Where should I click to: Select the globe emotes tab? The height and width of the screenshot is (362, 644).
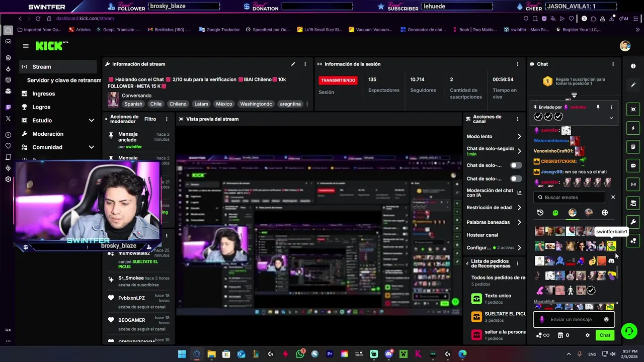(605, 213)
